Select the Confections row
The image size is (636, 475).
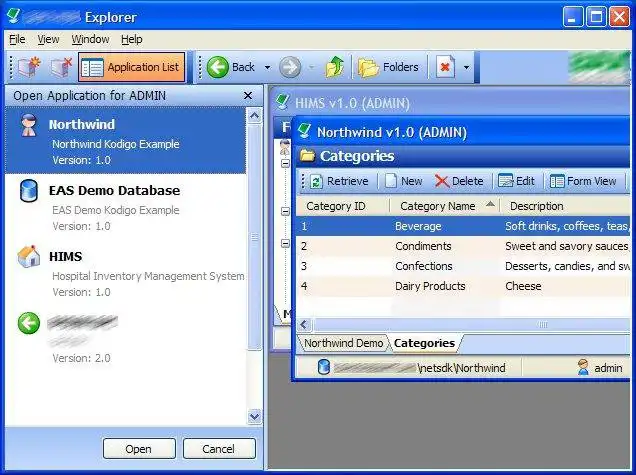463,266
